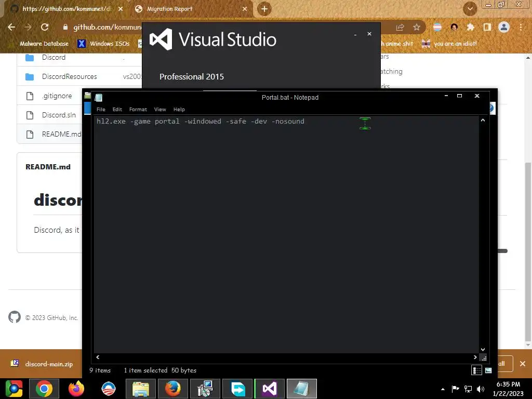Switch to Notepad from the taskbar
The height and width of the screenshot is (399, 532).
pos(302,389)
